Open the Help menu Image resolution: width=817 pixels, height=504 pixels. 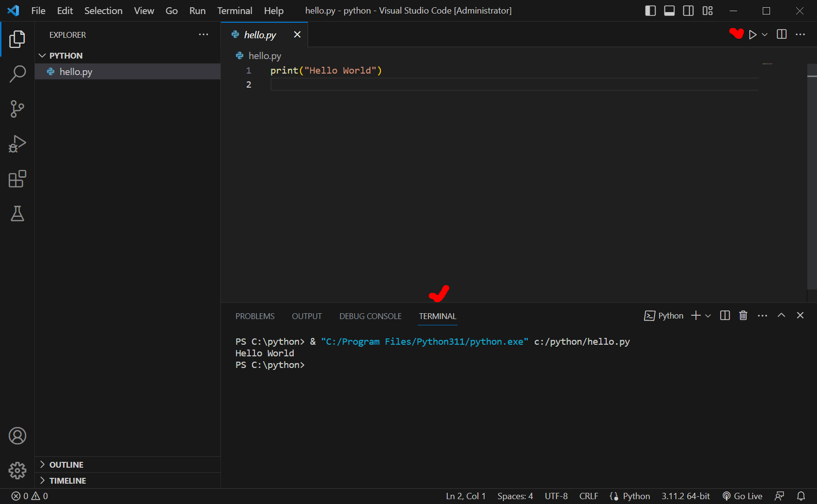pos(274,11)
